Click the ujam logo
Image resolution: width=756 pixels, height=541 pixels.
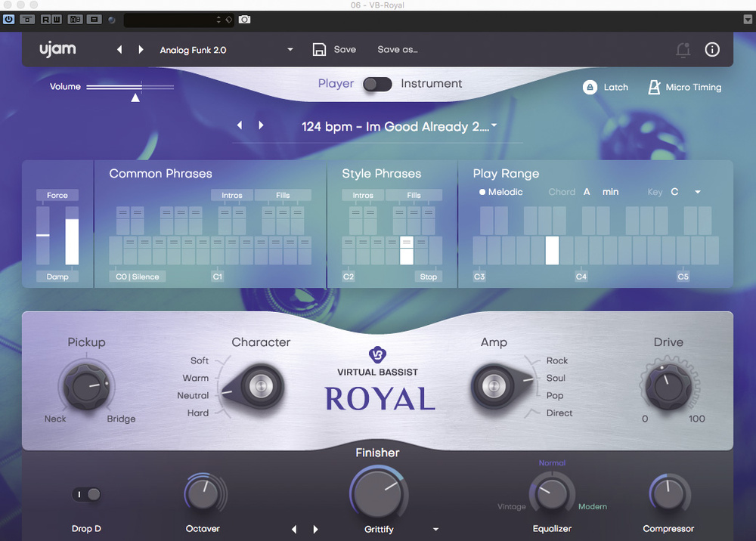[58, 49]
